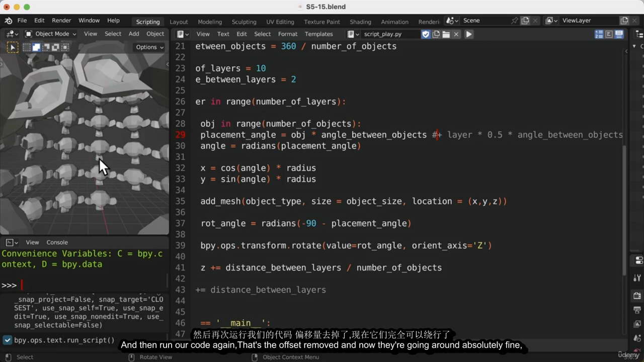
Task: Toggle register script shield icon
Action: (x=426, y=34)
